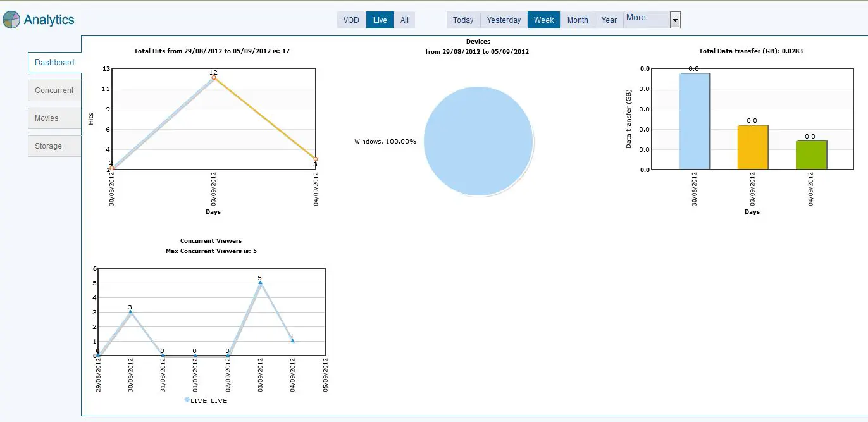This screenshot has height=422, width=868.
Task: Click the Analytics pie chart logo icon
Action: click(x=11, y=20)
